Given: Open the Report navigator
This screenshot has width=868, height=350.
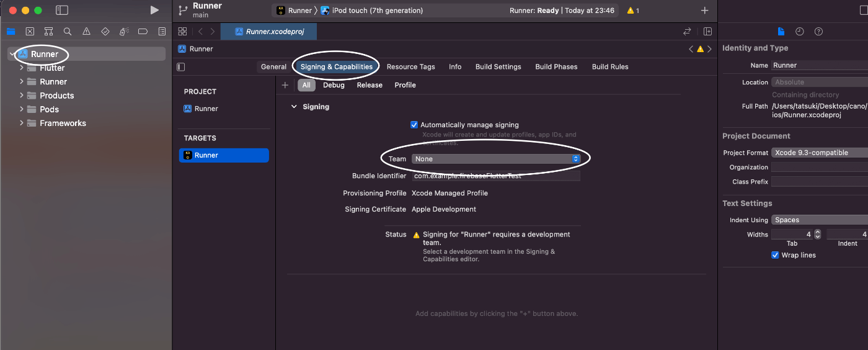Looking at the screenshot, I should click(x=162, y=31).
